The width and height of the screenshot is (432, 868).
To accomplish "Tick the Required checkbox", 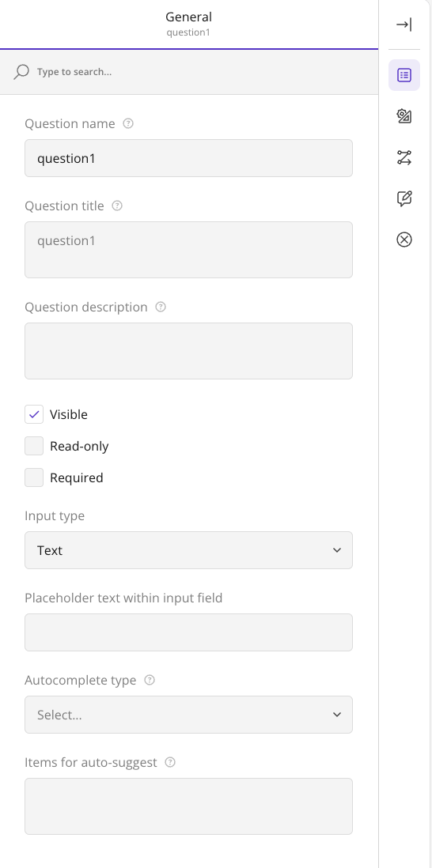I will pyautogui.click(x=34, y=477).
